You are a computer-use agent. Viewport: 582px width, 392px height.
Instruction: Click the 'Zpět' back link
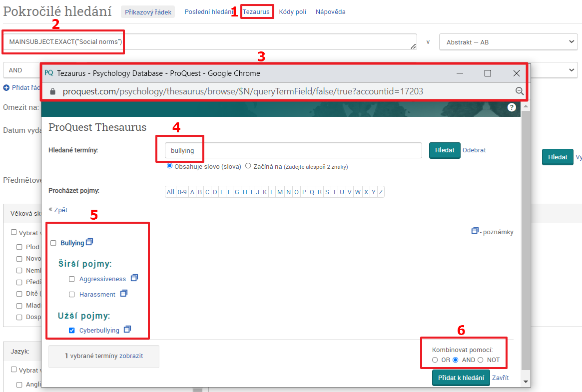[61, 210]
